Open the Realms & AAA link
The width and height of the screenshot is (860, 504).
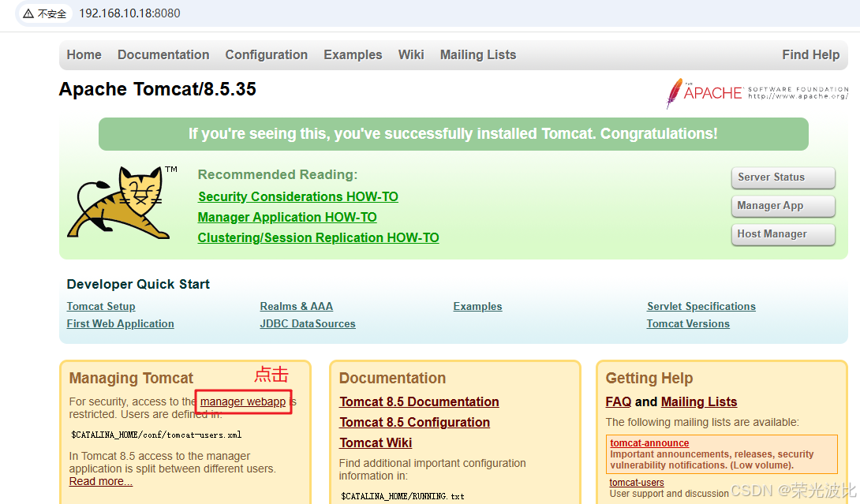coord(296,307)
